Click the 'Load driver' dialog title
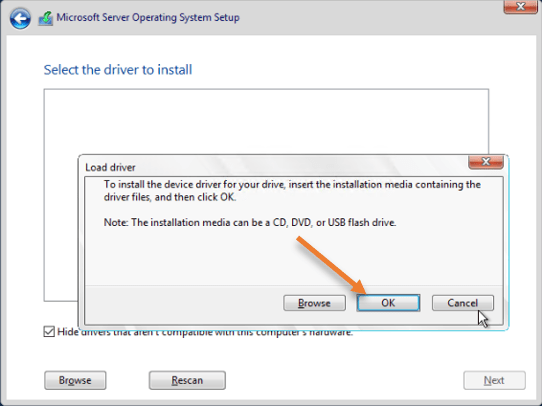Image resolution: width=542 pixels, height=406 pixels. 110,168
